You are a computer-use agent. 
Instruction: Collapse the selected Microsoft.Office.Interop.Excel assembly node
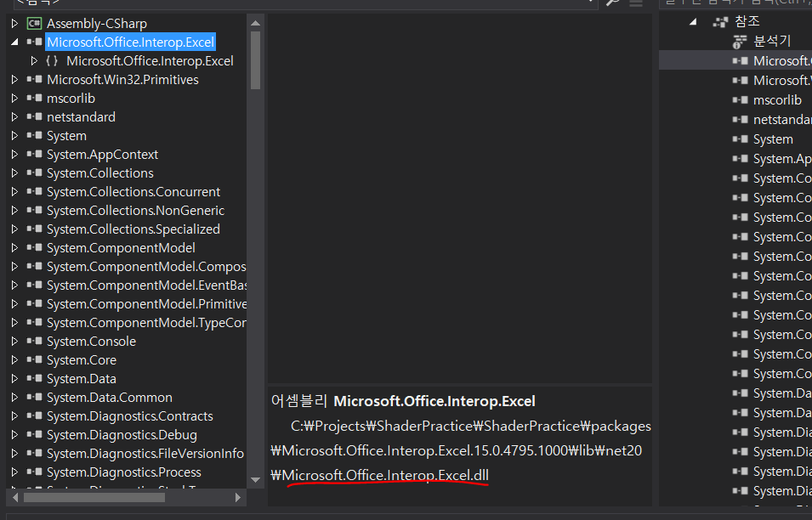(14, 42)
